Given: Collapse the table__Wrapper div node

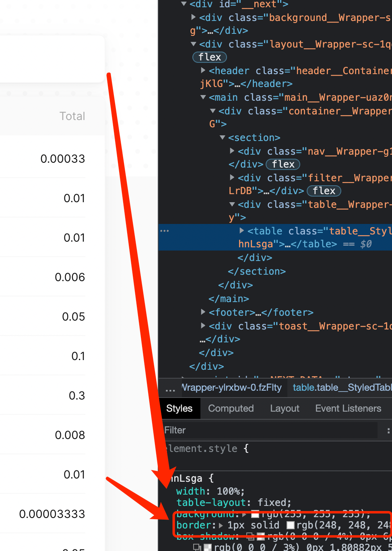Looking at the screenshot, I should 232,204.
